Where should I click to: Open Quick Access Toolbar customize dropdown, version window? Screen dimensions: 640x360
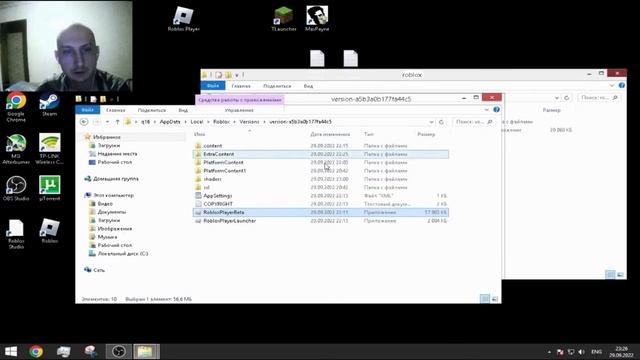point(112,99)
